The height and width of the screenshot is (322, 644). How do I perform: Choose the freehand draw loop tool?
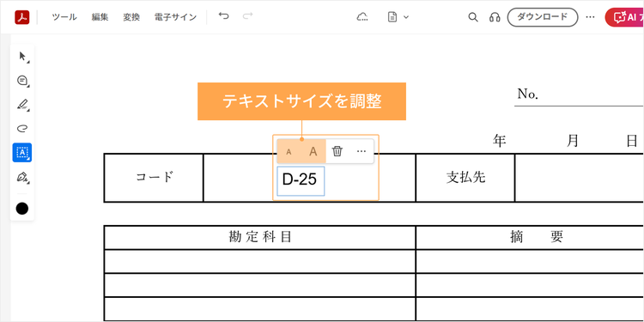(x=22, y=129)
